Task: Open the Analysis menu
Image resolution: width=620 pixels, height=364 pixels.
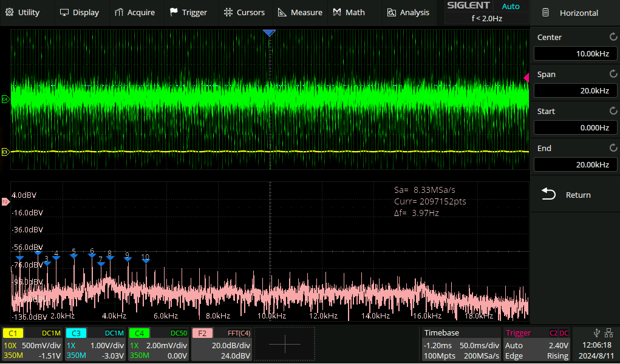Action: [x=408, y=12]
